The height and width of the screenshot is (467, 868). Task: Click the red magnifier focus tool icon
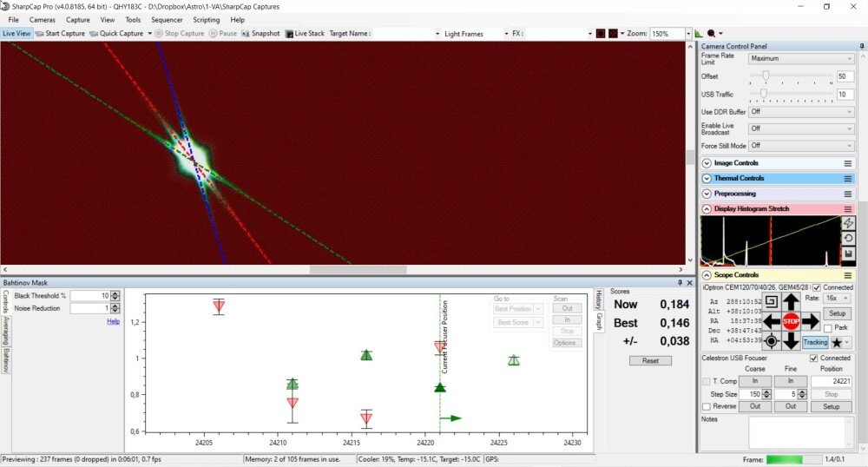(x=712, y=34)
